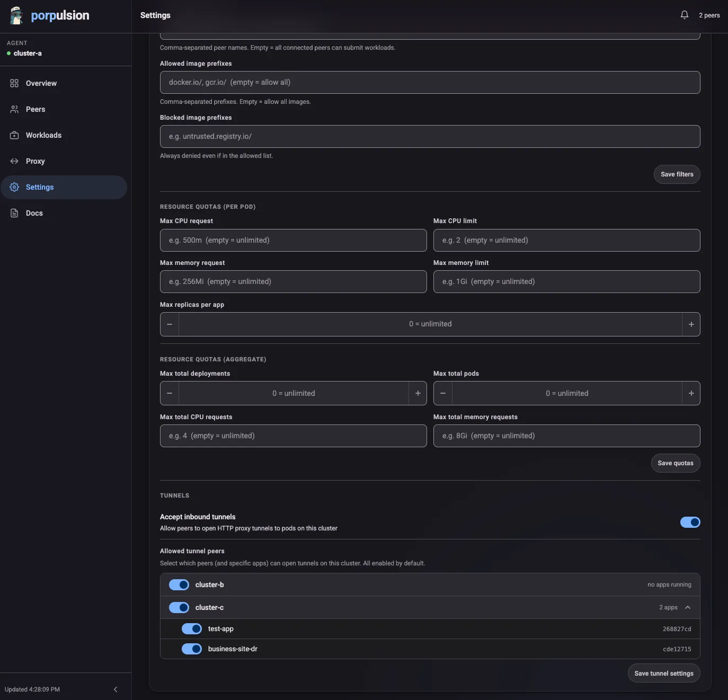This screenshot has width=728, height=700.
Task: Navigate to the Peers page
Action: [x=35, y=109]
